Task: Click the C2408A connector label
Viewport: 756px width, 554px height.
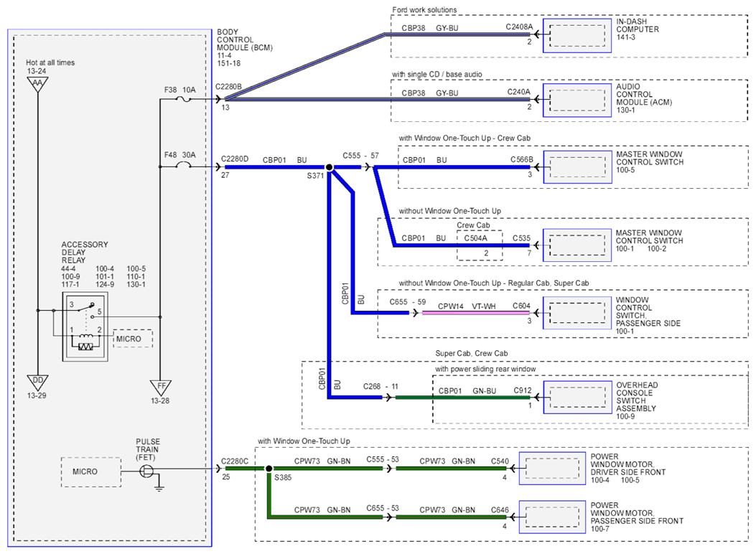Action: 519,27
